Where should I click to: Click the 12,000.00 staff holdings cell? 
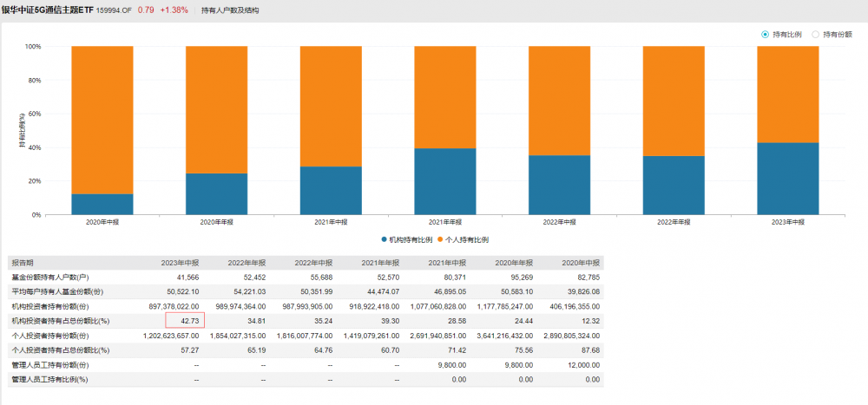click(x=584, y=364)
